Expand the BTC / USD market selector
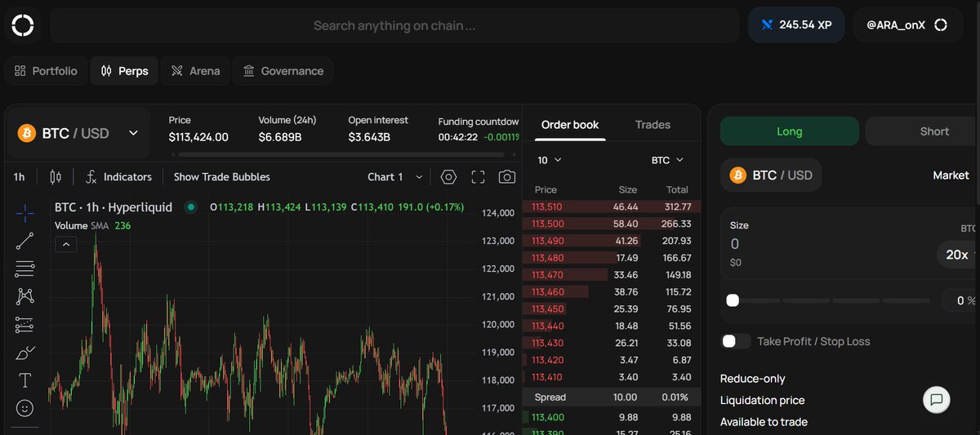Viewport: 980px width, 435px height. tap(79, 133)
